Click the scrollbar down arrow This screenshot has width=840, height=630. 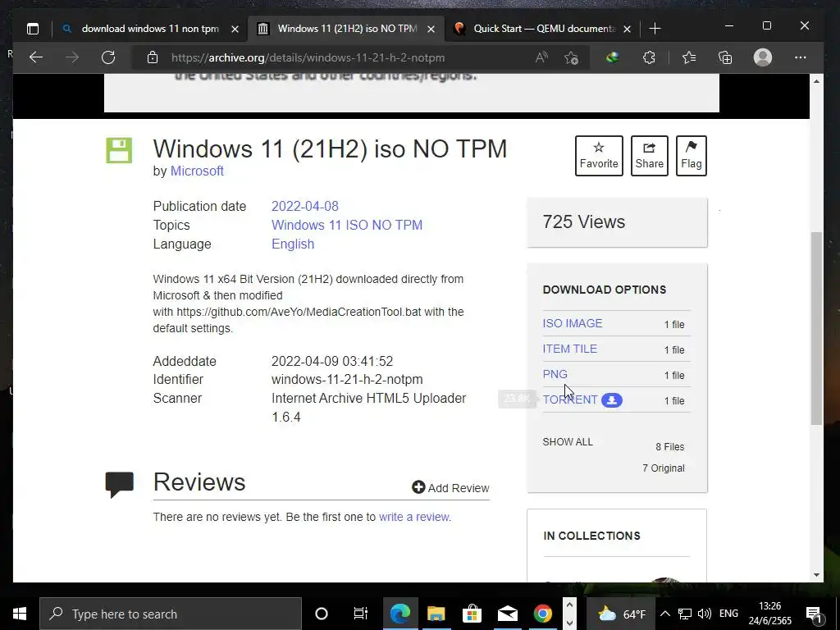(x=816, y=575)
